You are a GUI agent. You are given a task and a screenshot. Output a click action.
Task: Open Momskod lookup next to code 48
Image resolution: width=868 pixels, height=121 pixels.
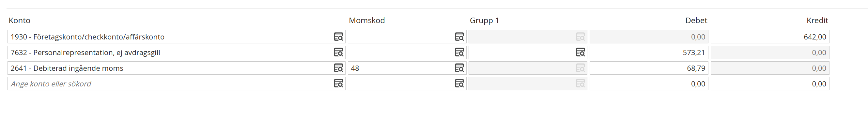tap(459, 68)
